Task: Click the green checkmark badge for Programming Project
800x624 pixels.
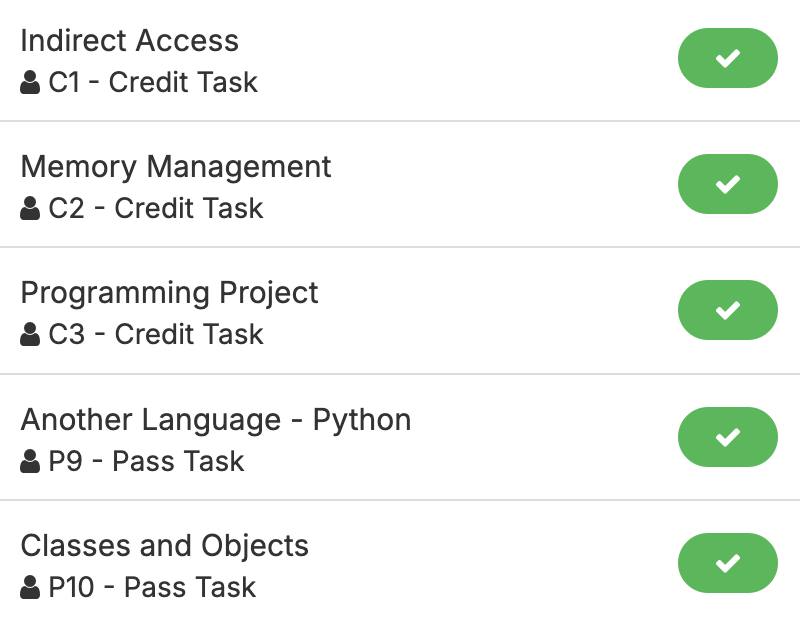Action: [727, 310]
